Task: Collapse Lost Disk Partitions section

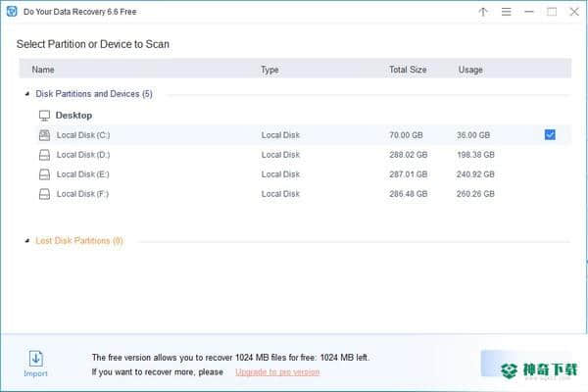Action: tap(27, 240)
